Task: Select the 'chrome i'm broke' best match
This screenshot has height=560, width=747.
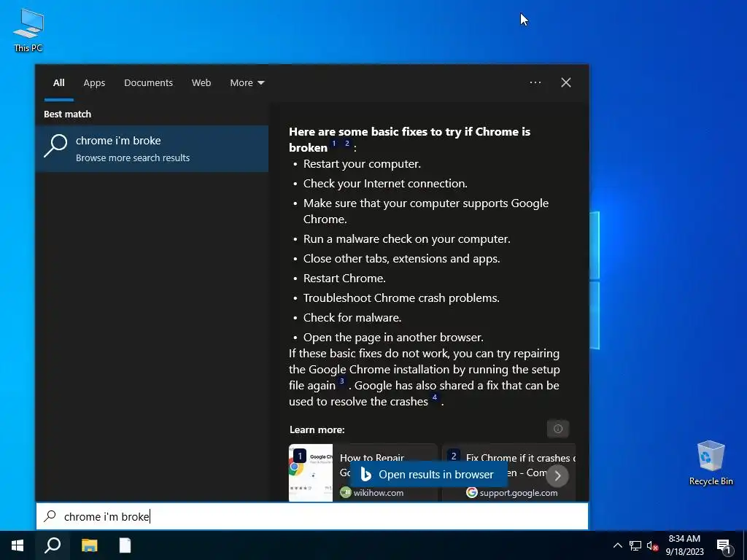Action: point(152,149)
